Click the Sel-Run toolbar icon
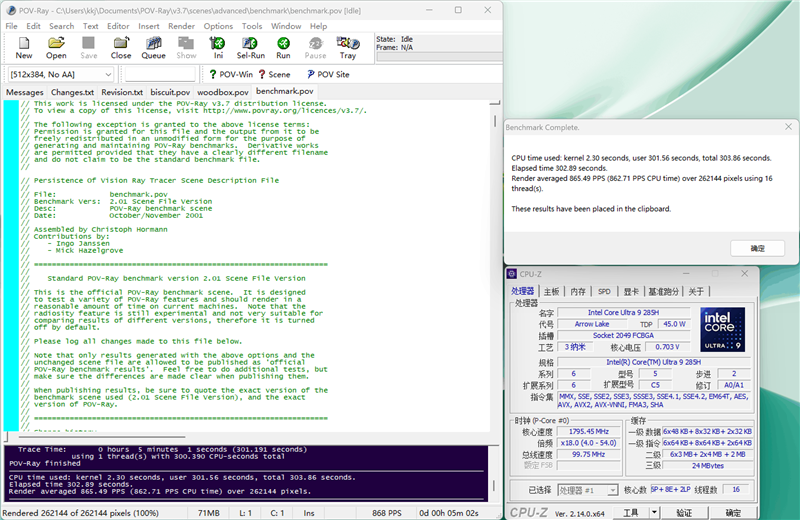Viewport: 800px width, 520px height. [251, 48]
